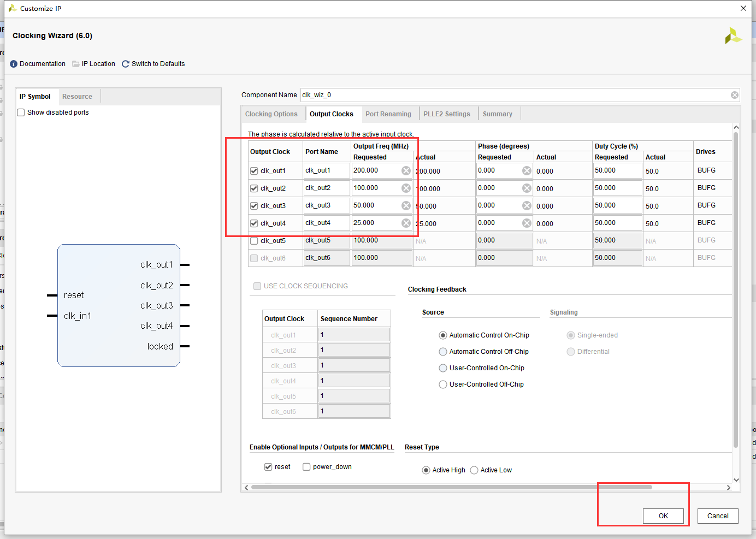This screenshot has height=539, width=756.
Task: Clear clk_out3 requested frequency 50.000
Action: point(406,205)
